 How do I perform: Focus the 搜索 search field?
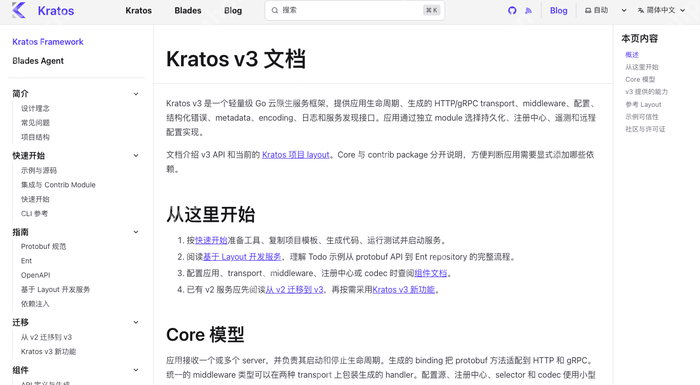(355, 10)
